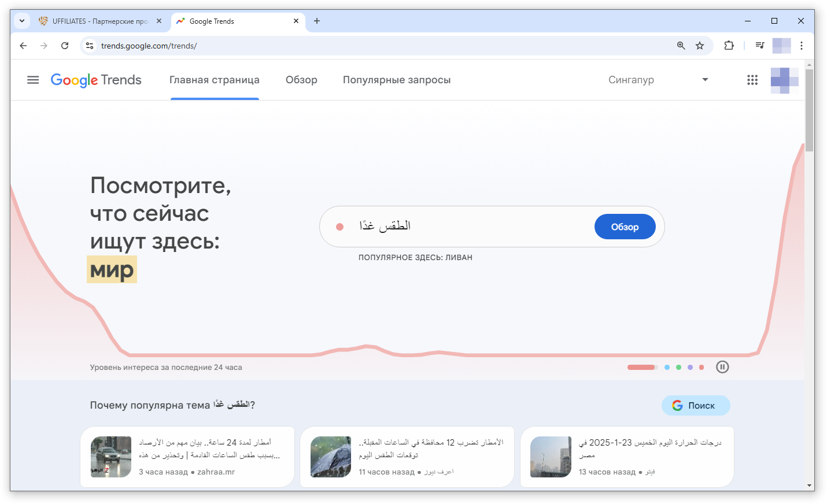The height and width of the screenshot is (504, 827).
Task: Open Chrome profile button
Action: (x=781, y=46)
